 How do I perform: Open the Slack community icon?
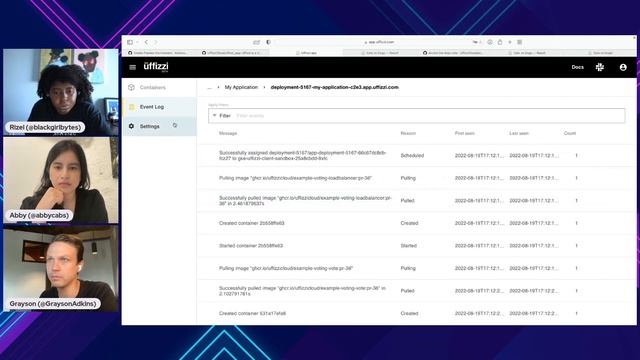point(599,67)
